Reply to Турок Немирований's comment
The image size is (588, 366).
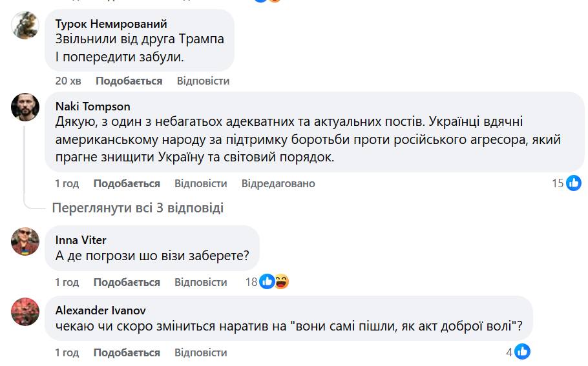pyautogui.click(x=203, y=81)
